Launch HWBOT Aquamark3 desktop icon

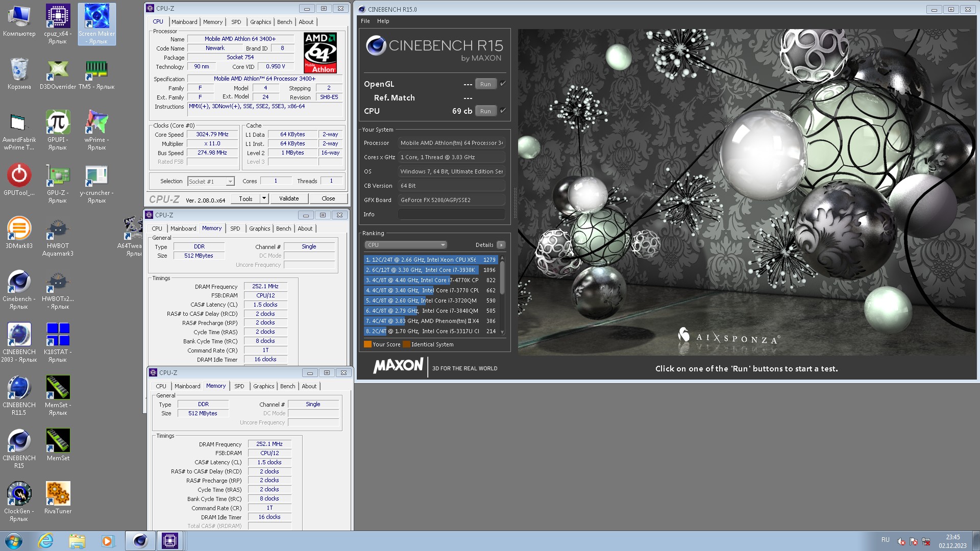58,237
